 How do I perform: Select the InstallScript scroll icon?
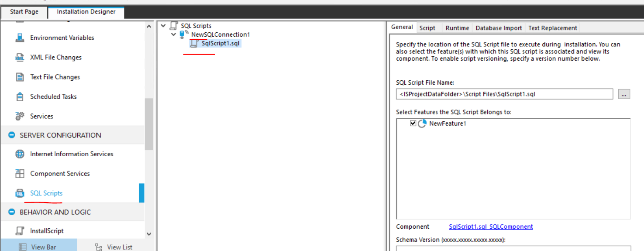(x=20, y=231)
